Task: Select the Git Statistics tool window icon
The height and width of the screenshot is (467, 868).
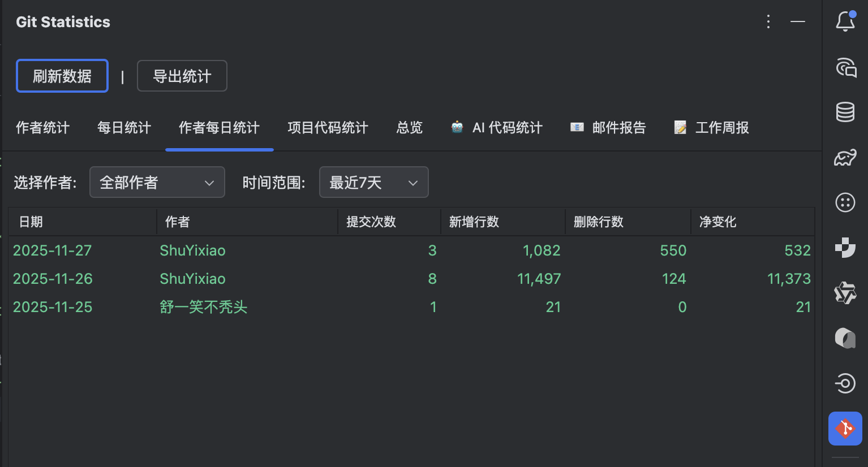Action: [x=845, y=429]
